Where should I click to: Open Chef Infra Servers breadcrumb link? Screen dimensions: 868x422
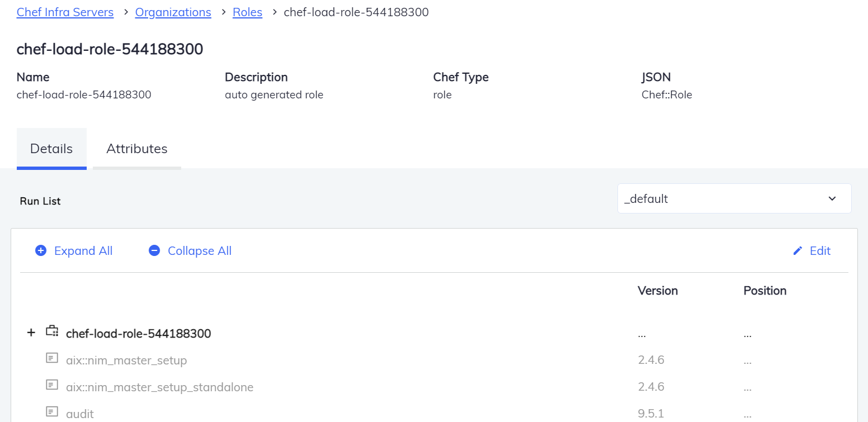tap(65, 12)
